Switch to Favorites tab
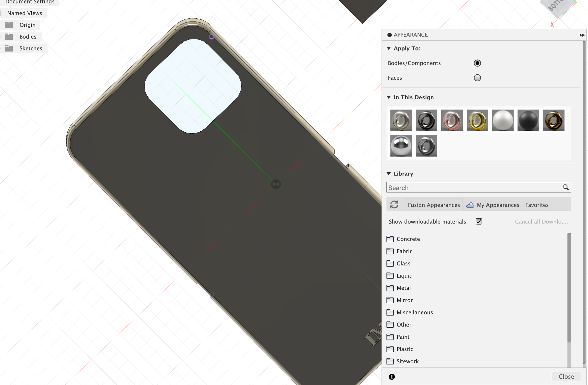 (x=537, y=205)
